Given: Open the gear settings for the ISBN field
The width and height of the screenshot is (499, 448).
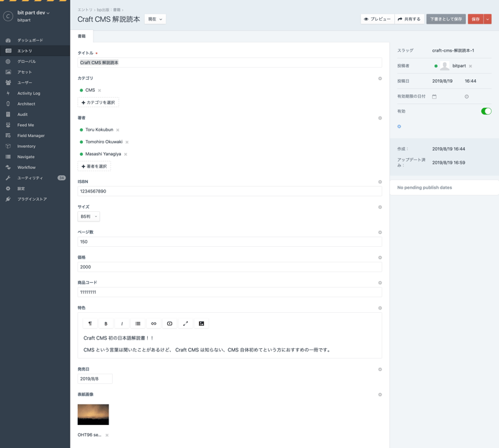Looking at the screenshot, I should point(380,182).
